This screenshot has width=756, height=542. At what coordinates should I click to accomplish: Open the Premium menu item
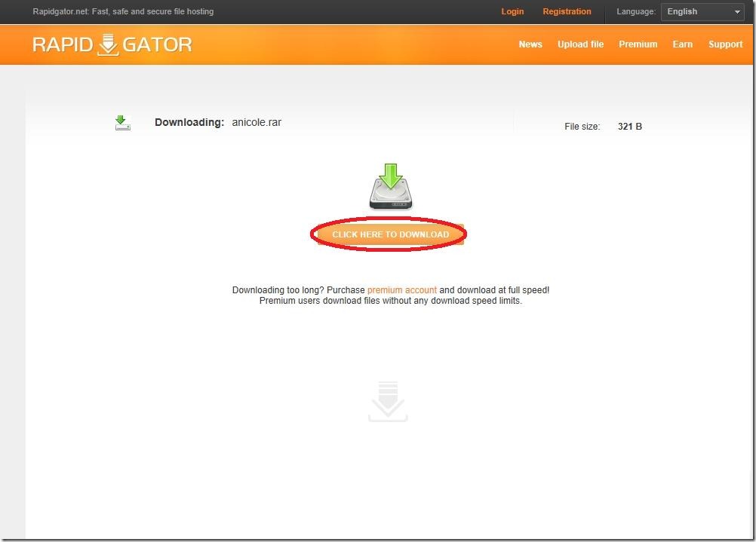point(638,44)
